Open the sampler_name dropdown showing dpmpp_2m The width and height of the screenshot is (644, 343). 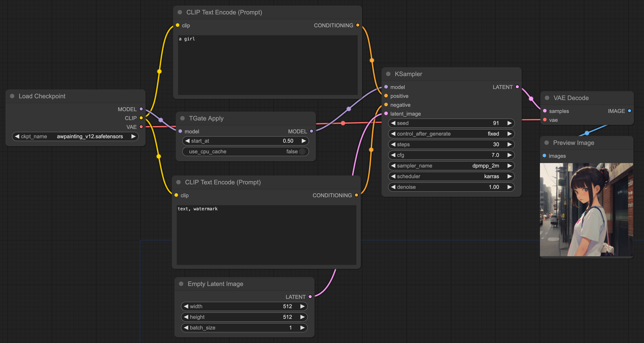click(451, 166)
